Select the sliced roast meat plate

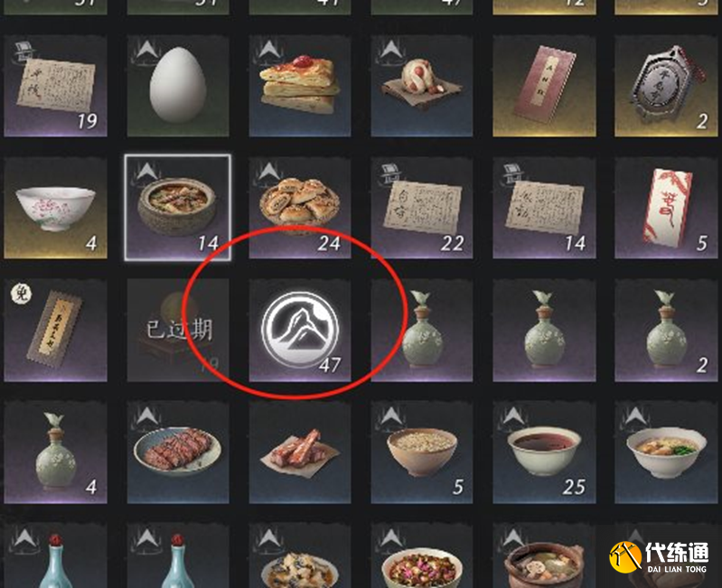click(178, 452)
